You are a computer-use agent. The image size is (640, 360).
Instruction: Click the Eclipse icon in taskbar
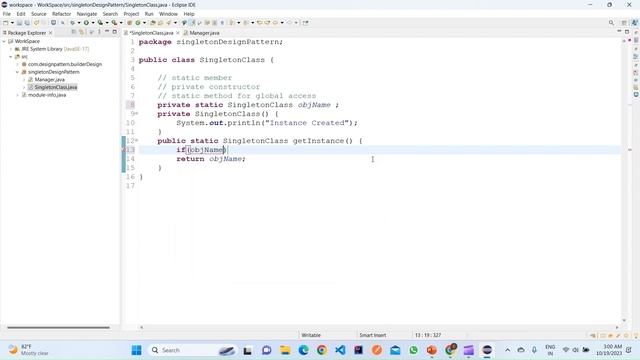point(487,350)
